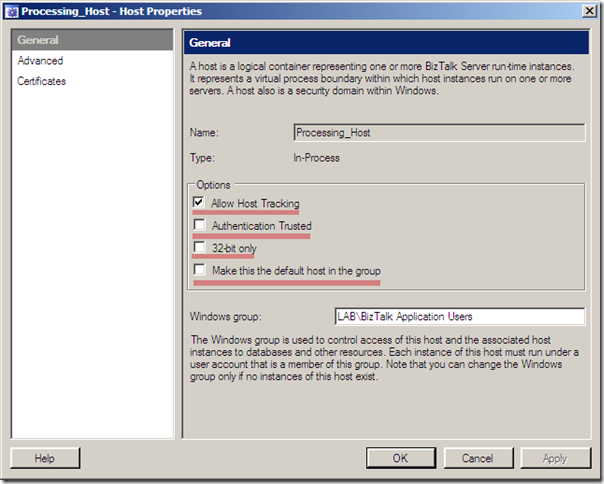Uncheck Allow Host Tracking

pos(199,202)
